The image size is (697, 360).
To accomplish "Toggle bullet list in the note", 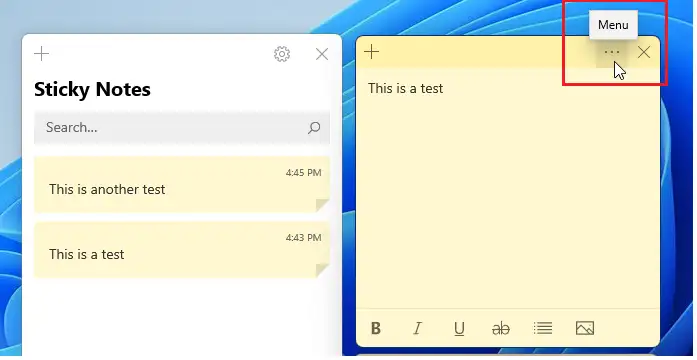I will pyautogui.click(x=543, y=328).
